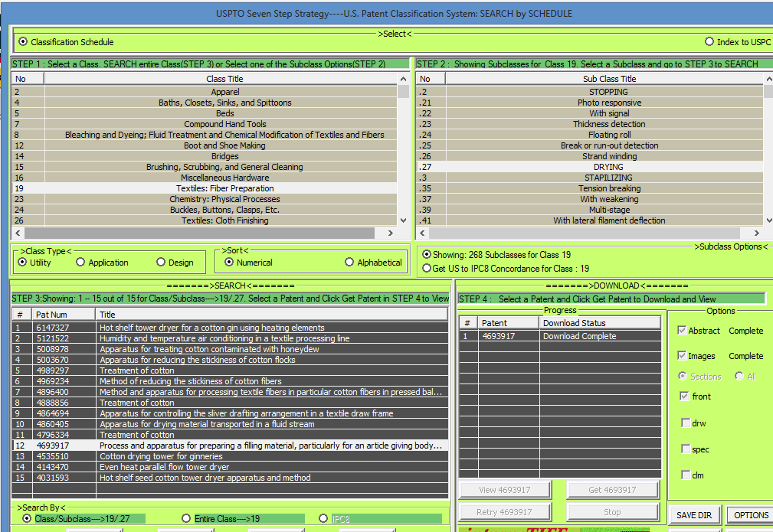Viewport: 773px width, 532px height.
Task: Click left arrow of Class list horizontal scrollbar
Action: click(x=18, y=233)
